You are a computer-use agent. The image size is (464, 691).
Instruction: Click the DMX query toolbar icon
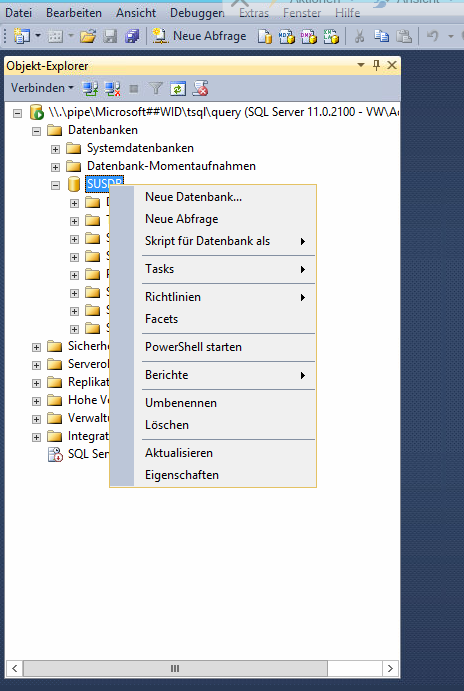309,37
